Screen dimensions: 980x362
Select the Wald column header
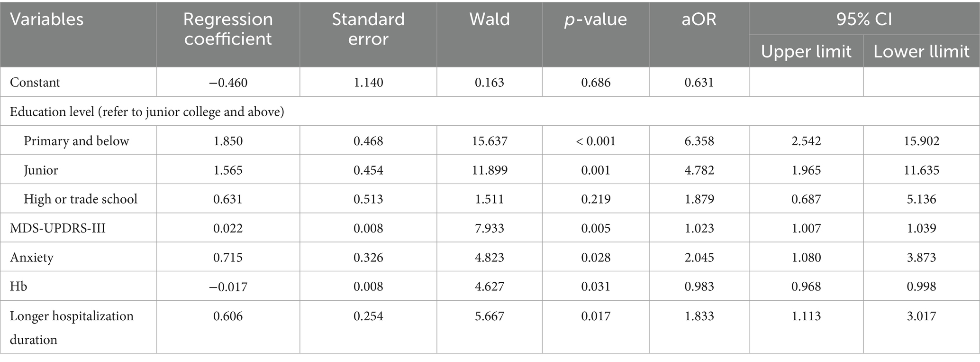click(489, 19)
